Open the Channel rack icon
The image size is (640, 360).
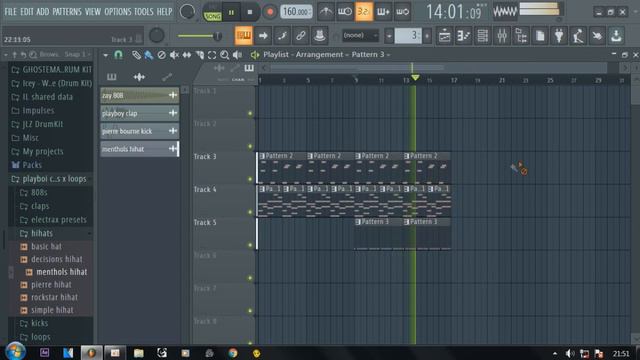pyautogui.click(x=482, y=36)
